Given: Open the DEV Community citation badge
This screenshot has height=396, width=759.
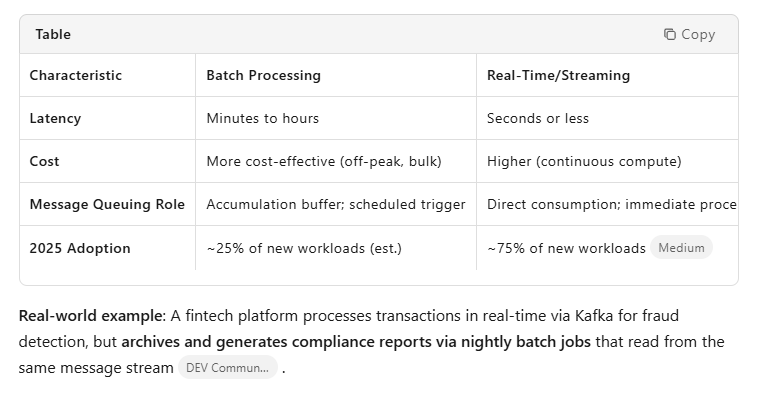Looking at the screenshot, I should click(228, 368).
